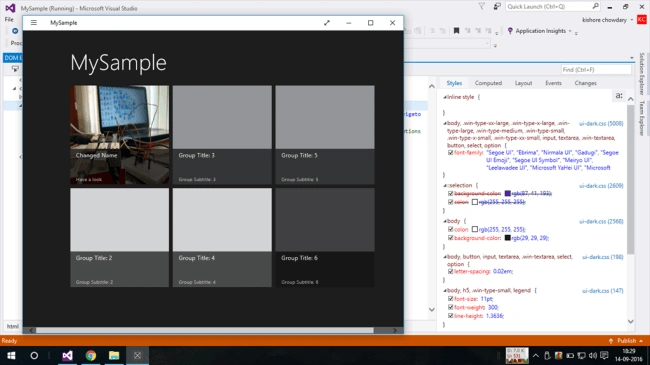
Task: Click the body background-color black swatch
Action: pos(507,238)
